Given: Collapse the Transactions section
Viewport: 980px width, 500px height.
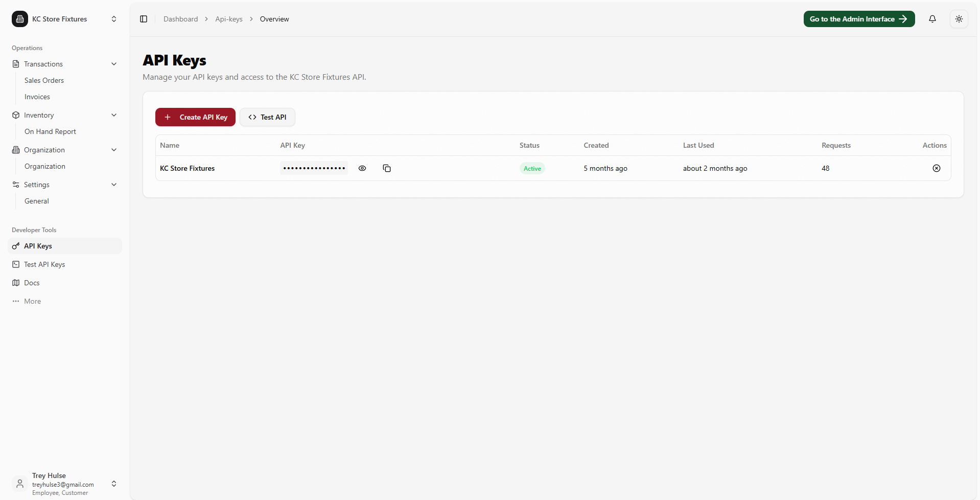Looking at the screenshot, I should pos(114,64).
